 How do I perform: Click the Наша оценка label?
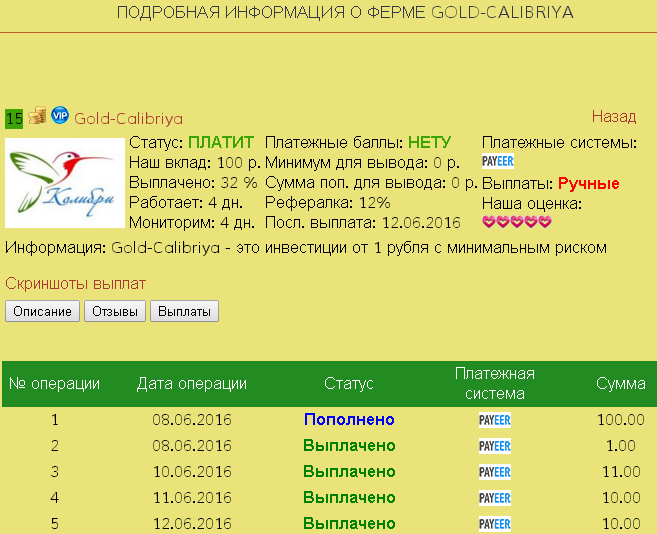[x=532, y=203]
